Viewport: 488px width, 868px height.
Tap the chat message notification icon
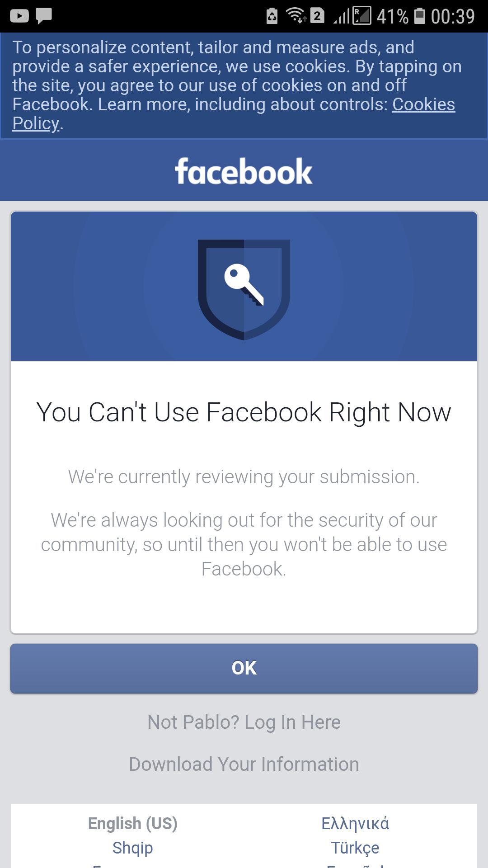pos(44,16)
